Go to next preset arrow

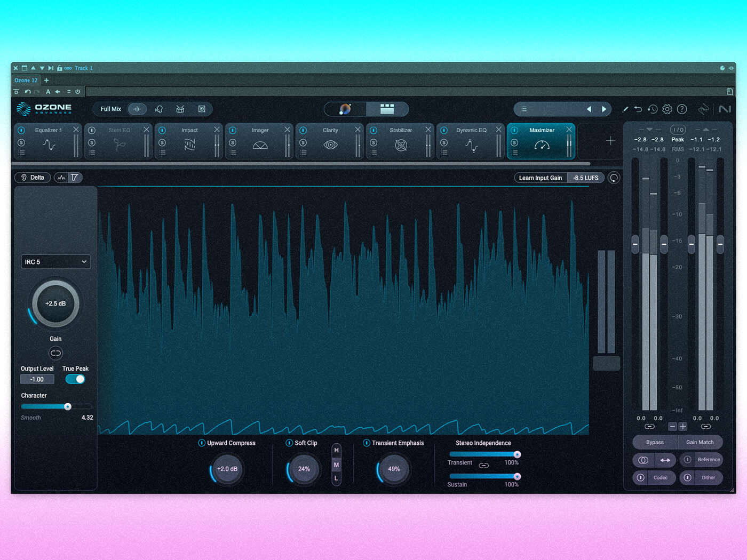604,109
